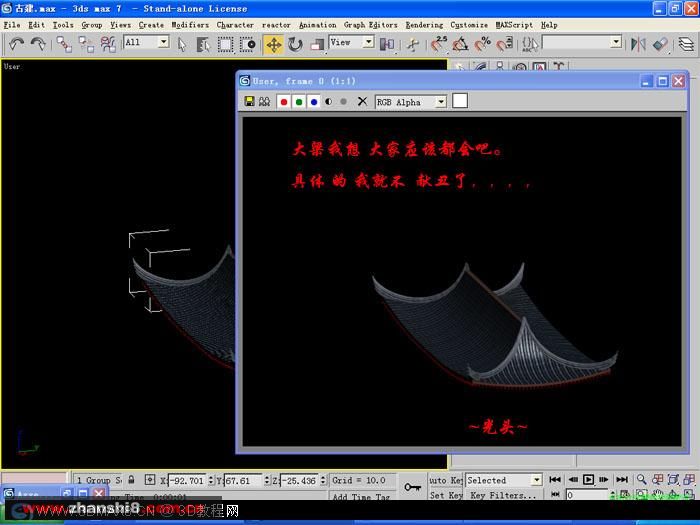Image resolution: width=700 pixels, height=525 pixels.
Task: Toggle the green channel in render window
Action: (x=299, y=102)
